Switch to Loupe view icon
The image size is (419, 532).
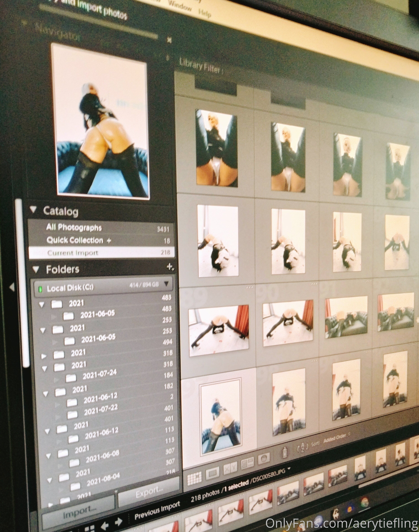(212, 473)
